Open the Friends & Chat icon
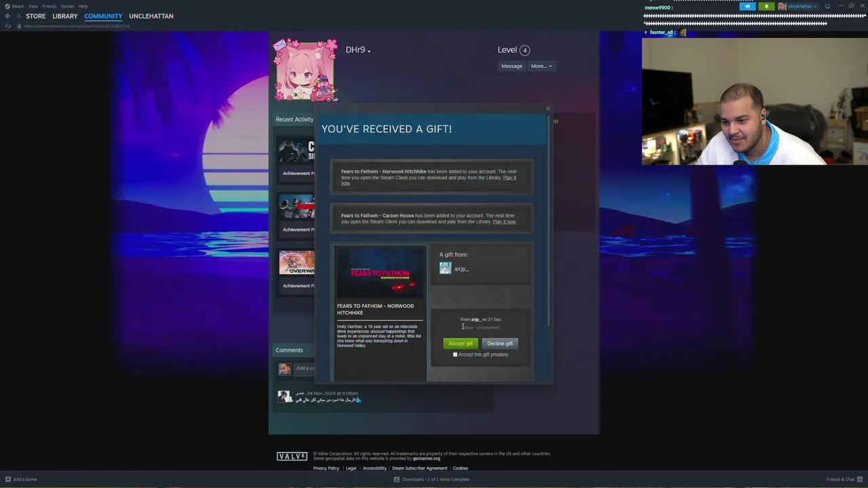Viewport: 868px width, 488px height. 861,479
